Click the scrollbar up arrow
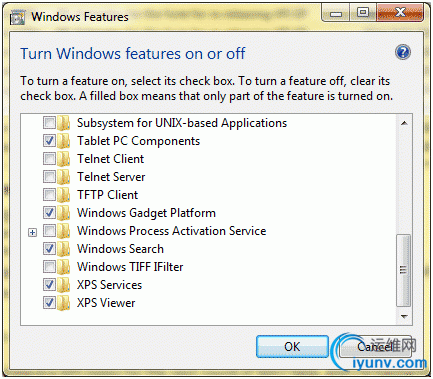 (404, 123)
